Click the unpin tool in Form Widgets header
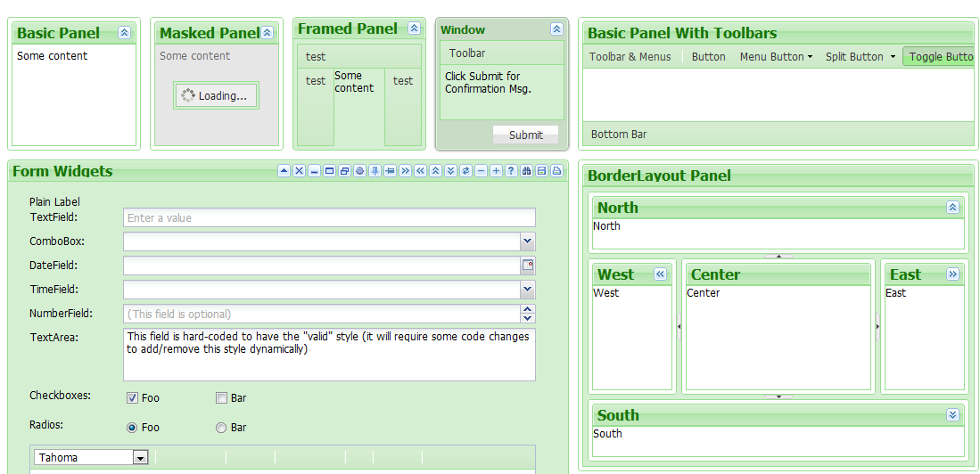Image resolution: width=980 pixels, height=474 pixels. click(390, 170)
